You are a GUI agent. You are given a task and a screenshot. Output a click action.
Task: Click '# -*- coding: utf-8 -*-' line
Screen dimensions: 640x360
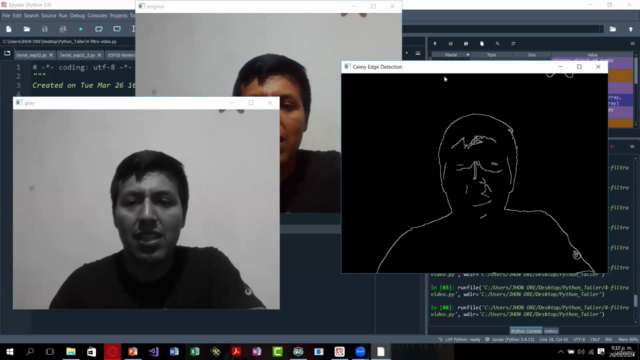tap(82, 67)
